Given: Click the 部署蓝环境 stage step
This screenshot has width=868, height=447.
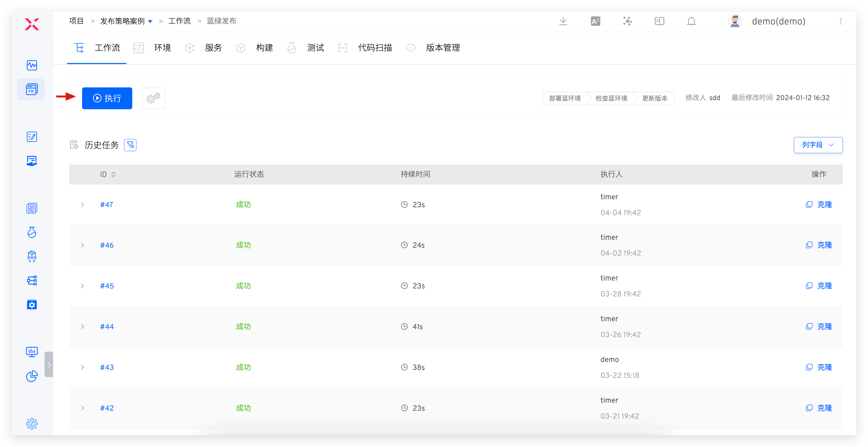Looking at the screenshot, I should (565, 98).
